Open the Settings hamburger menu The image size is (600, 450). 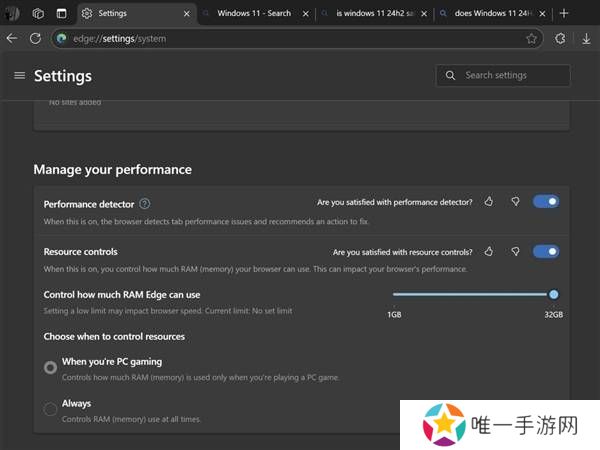pos(20,76)
